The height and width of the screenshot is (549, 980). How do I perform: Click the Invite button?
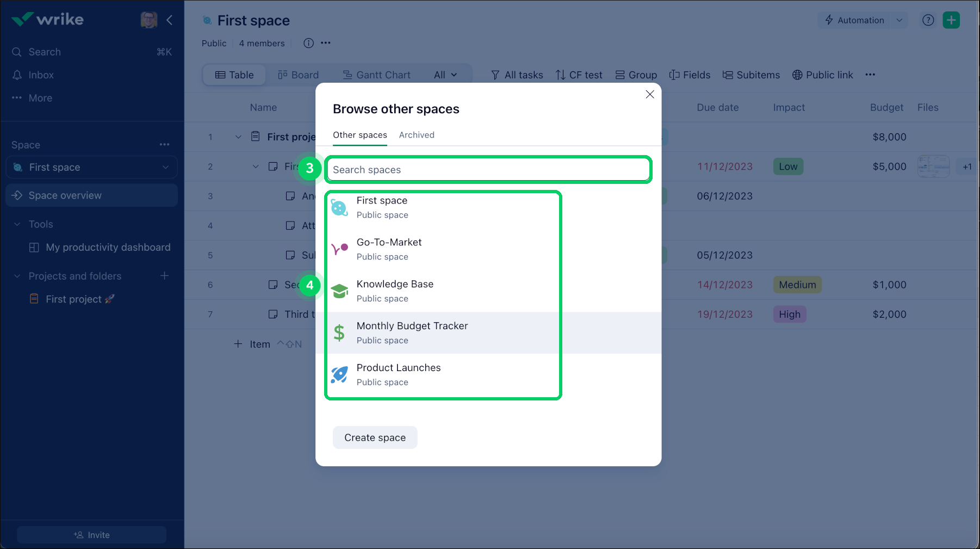point(91,534)
